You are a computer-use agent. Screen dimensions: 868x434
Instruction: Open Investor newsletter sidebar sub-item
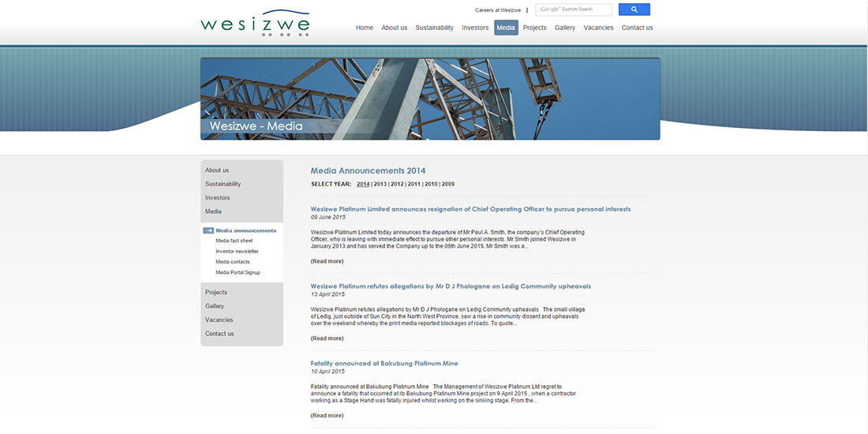click(237, 251)
